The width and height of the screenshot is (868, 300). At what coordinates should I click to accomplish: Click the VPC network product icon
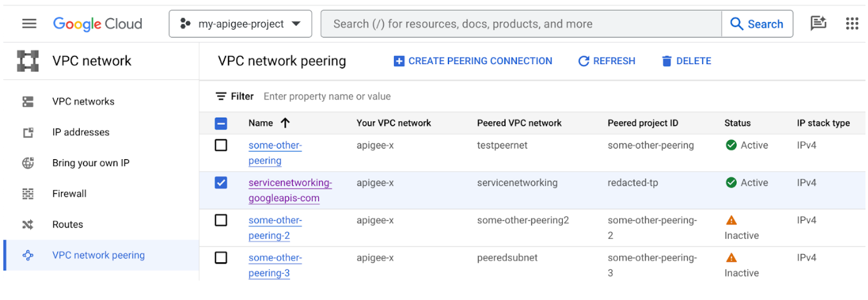[x=28, y=61]
